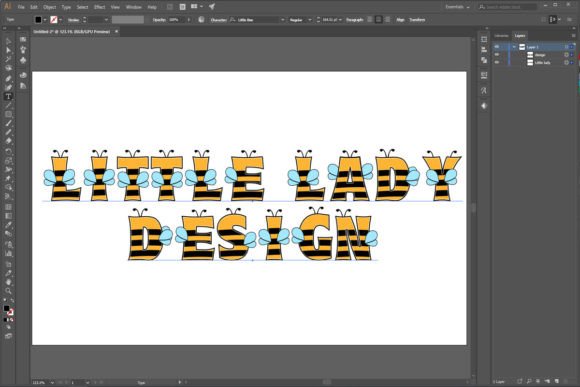Screen dimensions: 580x387
Task: Select the Pencil/Shaper tool
Action: pyautogui.click(x=8, y=132)
